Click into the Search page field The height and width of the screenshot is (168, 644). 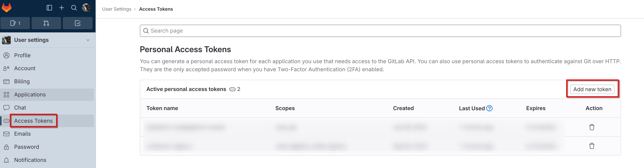pos(380,31)
